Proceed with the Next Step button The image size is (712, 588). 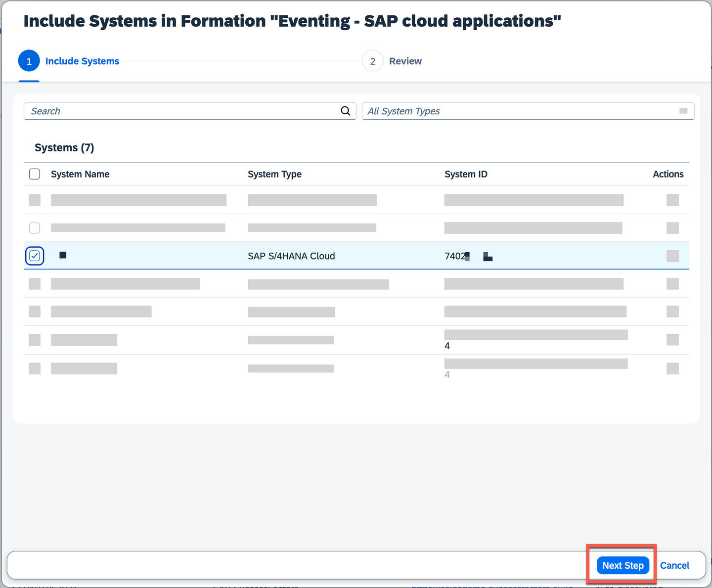[x=623, y=565]
